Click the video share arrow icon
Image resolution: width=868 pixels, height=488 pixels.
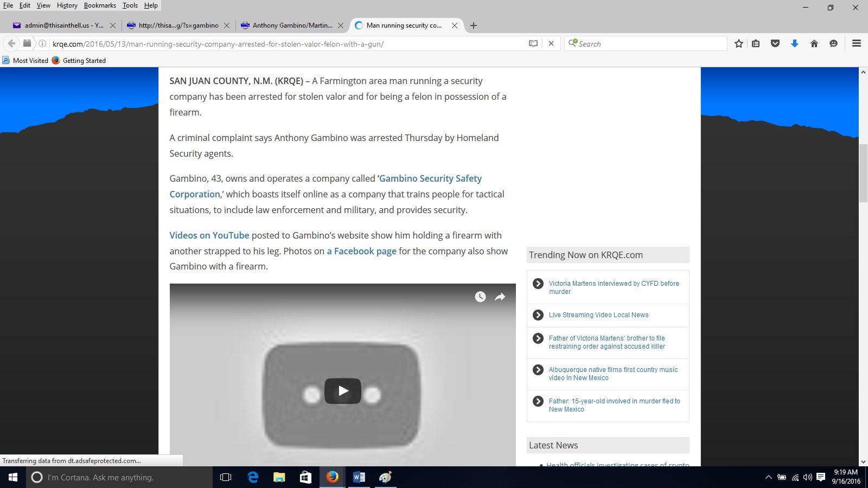click(500, 297)
